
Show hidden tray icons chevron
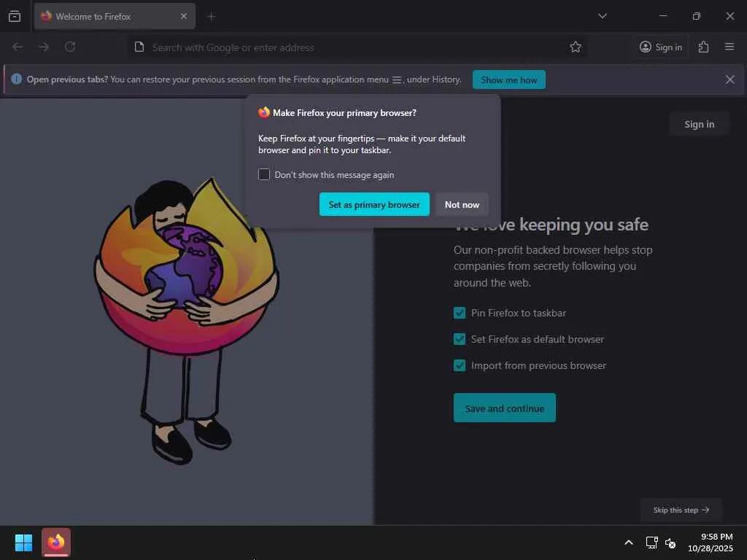[x=629, y=542]
